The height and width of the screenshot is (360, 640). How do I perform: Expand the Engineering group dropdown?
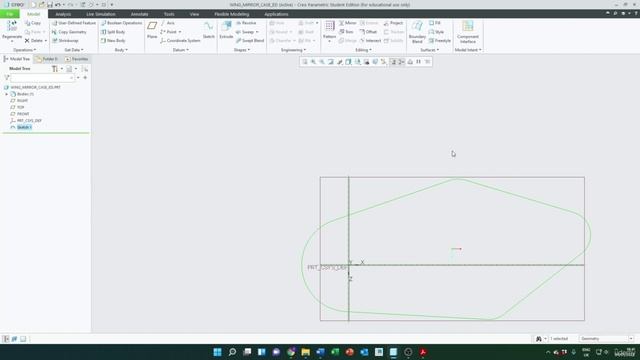[293, 50]
